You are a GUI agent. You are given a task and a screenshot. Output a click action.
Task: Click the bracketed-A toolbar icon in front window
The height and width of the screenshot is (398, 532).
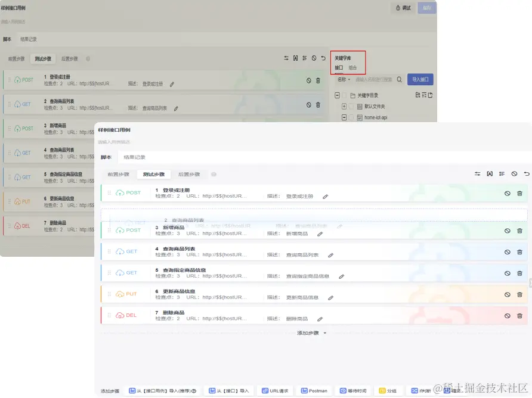(x=490, y=174)
